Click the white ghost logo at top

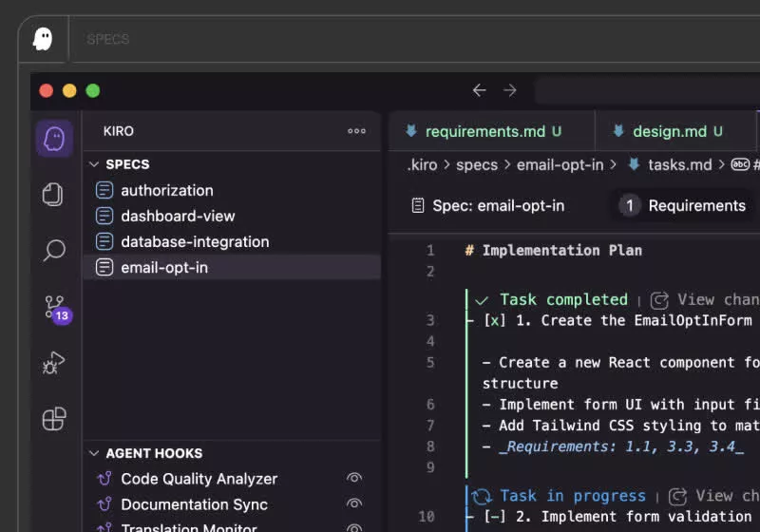tap(43, 39)
